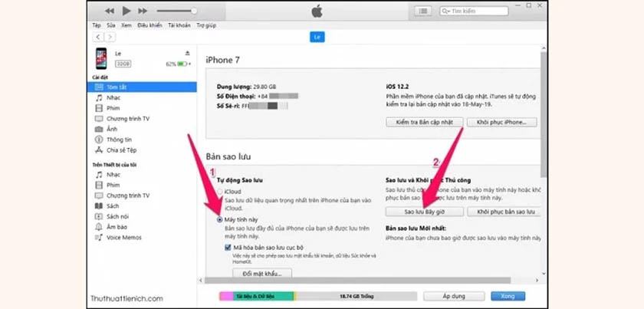Click the music note icon under Trên Thiết bị của tôi
The image size is (644, 309).
[x=99, y=175]
